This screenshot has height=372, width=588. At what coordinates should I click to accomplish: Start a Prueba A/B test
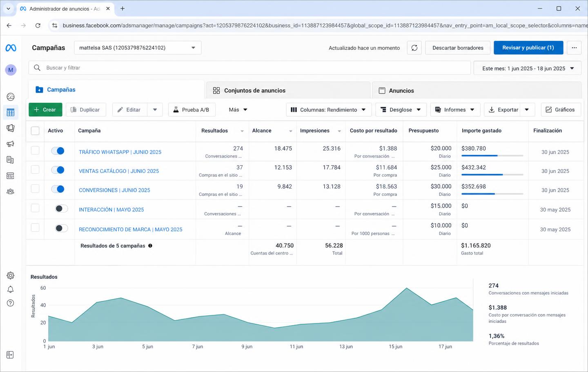pos(192,110)
